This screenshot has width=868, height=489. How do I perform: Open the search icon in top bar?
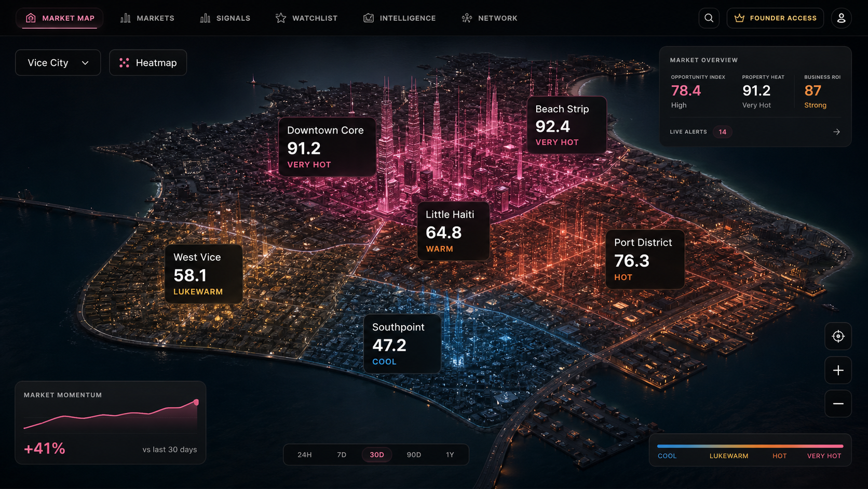(x=709, y=18)
